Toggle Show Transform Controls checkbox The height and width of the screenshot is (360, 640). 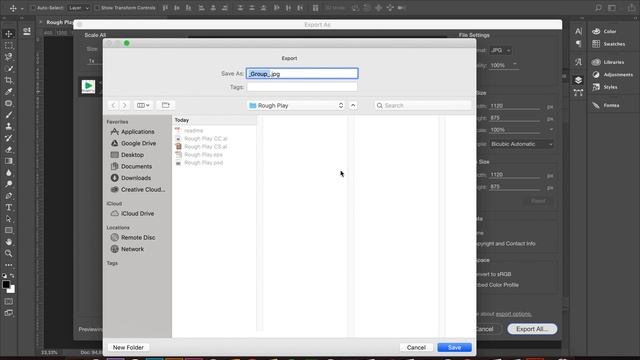coord(97,8)
